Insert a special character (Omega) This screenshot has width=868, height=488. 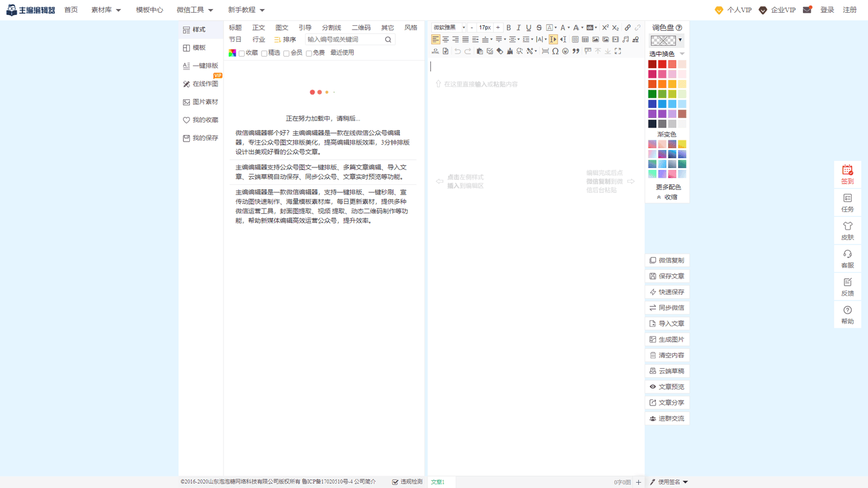pos(555,51)
